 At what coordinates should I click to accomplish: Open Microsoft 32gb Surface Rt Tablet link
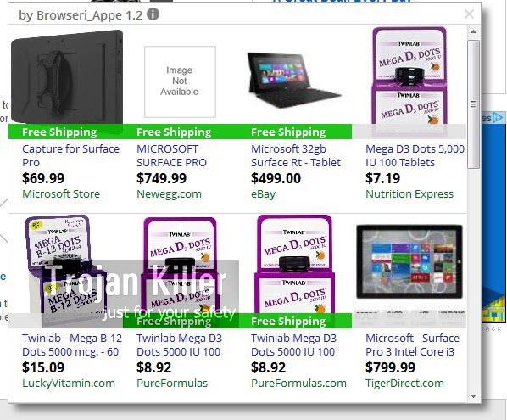(x=296, y=155)
